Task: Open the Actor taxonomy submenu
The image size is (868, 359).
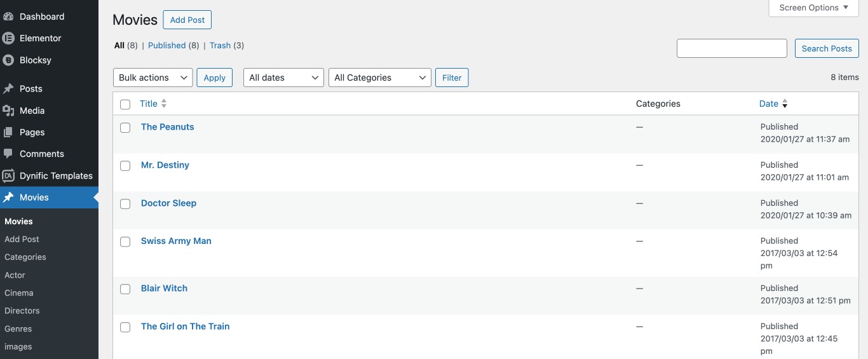Action: (15, 275)
